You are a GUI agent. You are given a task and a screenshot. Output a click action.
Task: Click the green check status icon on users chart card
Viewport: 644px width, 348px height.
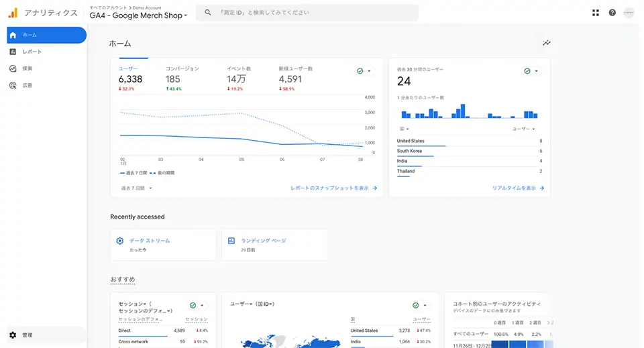(x=360, y=71)
